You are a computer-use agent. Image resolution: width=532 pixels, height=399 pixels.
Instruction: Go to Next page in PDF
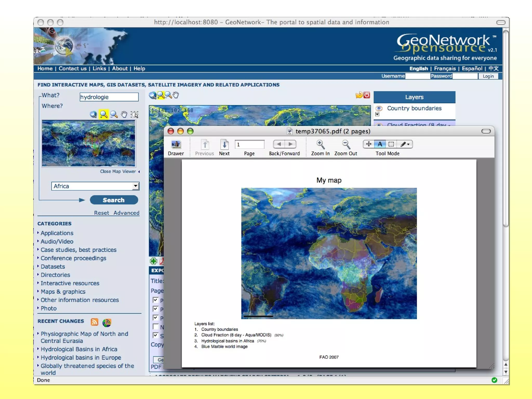coord(224,144)
